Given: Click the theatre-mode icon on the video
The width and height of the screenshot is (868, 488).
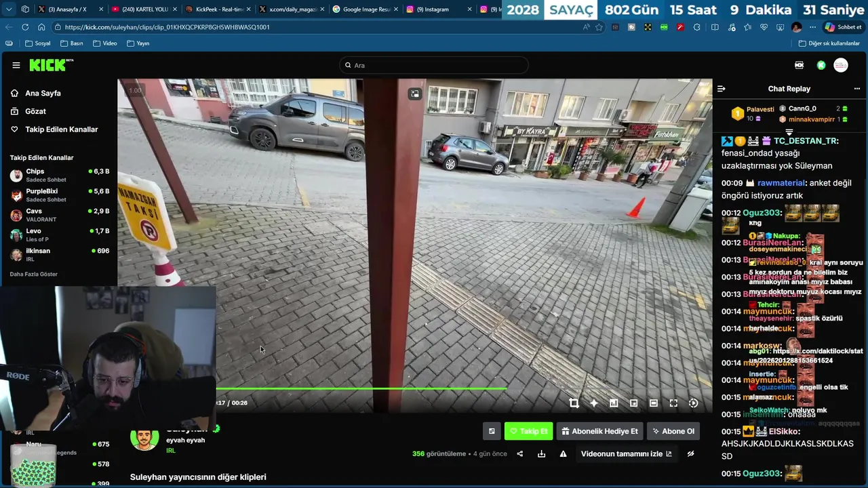Looking at the screenshot, I should (x=414, y=94).
